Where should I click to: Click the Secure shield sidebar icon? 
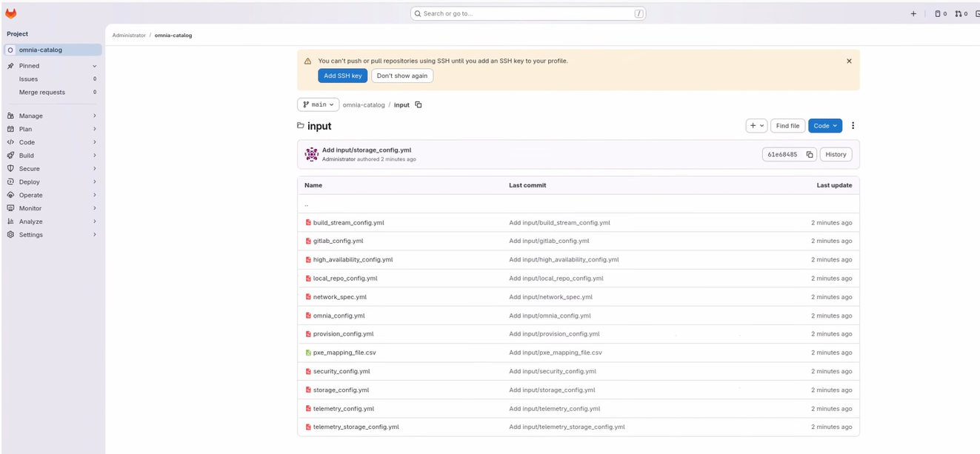tap(10, 169)
